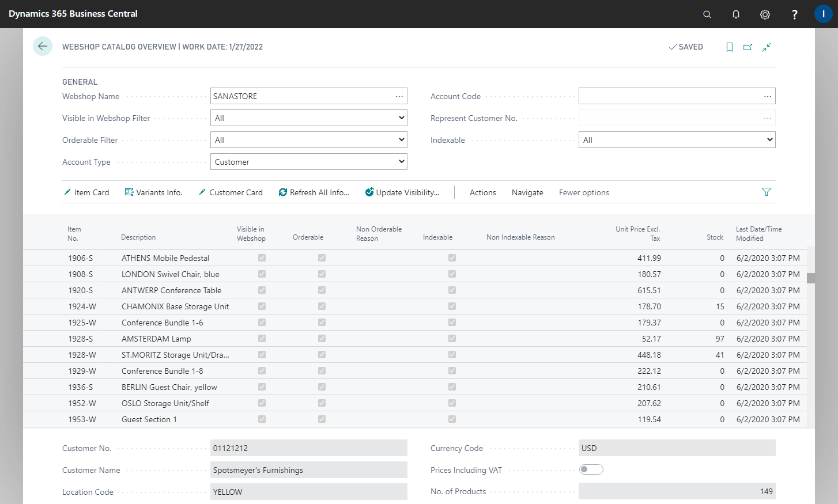Open Webshop Name lookup ellipsis
Viewport: 838px width, 504px height.
(x=399, y=96)
